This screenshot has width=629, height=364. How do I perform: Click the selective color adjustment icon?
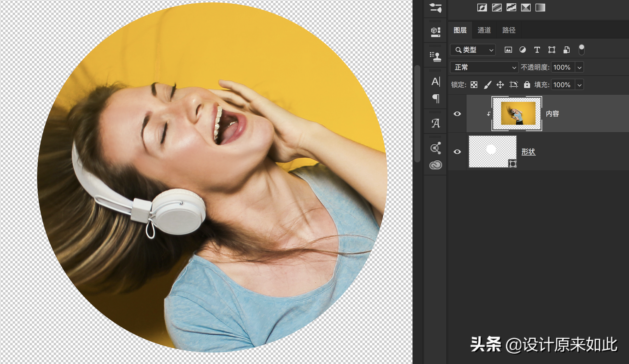526,8
